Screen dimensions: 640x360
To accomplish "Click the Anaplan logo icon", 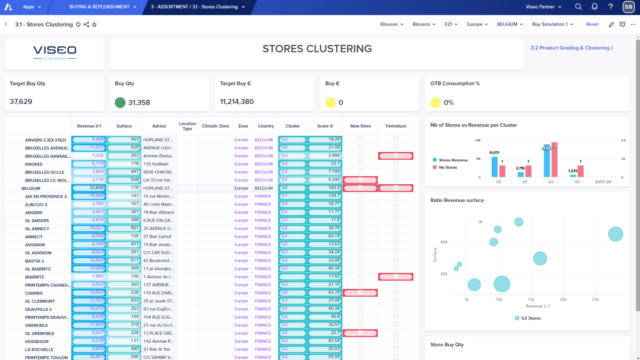I will point(8,7).
